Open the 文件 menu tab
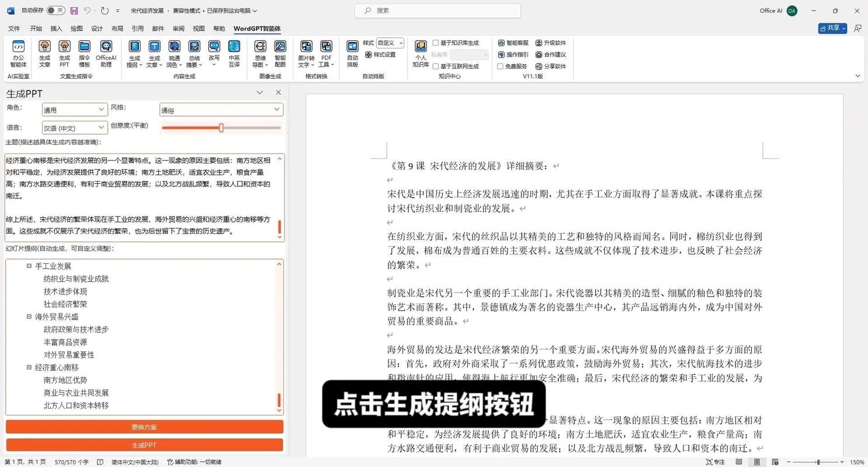Screen dimensions: 868x467 14,29
